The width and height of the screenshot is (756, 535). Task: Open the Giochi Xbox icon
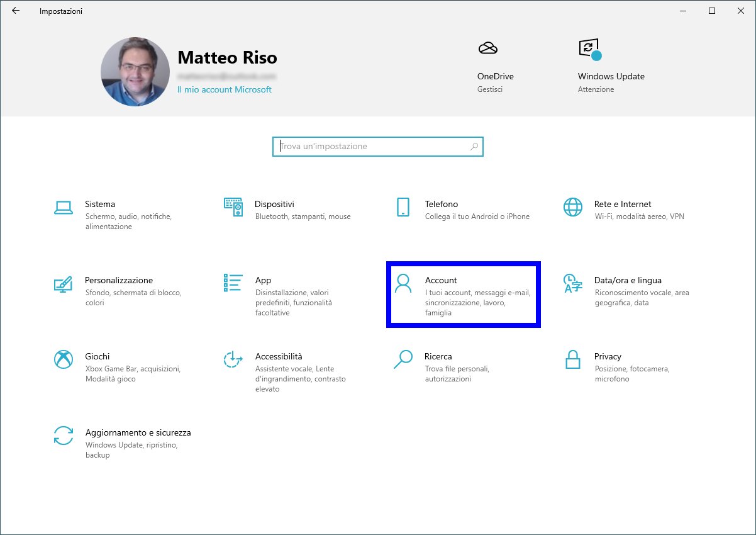click(x=64, y=359)
